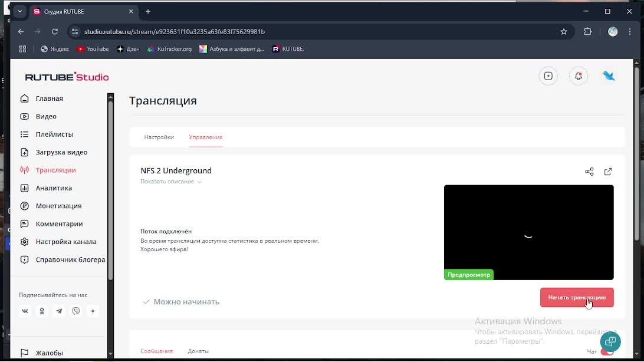644x362 pixels.
Task: Expand Показать описание
Action: coord(171,182)
